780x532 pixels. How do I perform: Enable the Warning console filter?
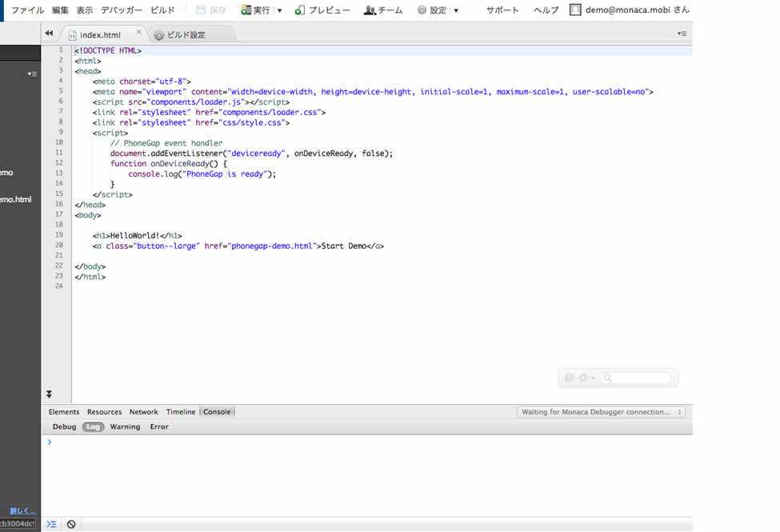(125, 427)
